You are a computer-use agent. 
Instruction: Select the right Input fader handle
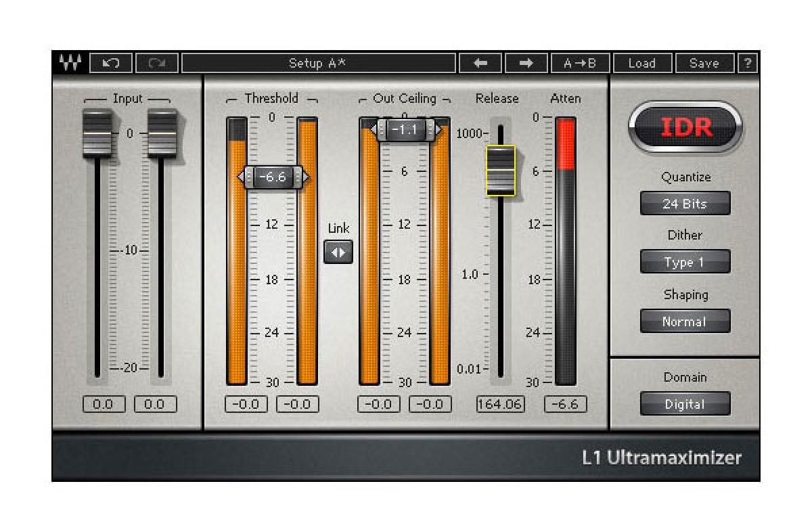pyautogui.click(x=162, y=133)
